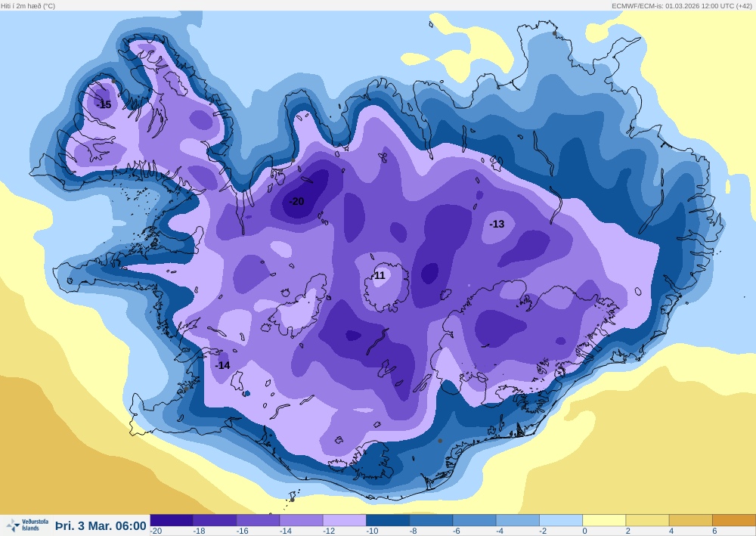Viewport: 756px width, 536px height.
Task: Select legend swatch between 4 and 6
Action: click(x=690, y=520)
